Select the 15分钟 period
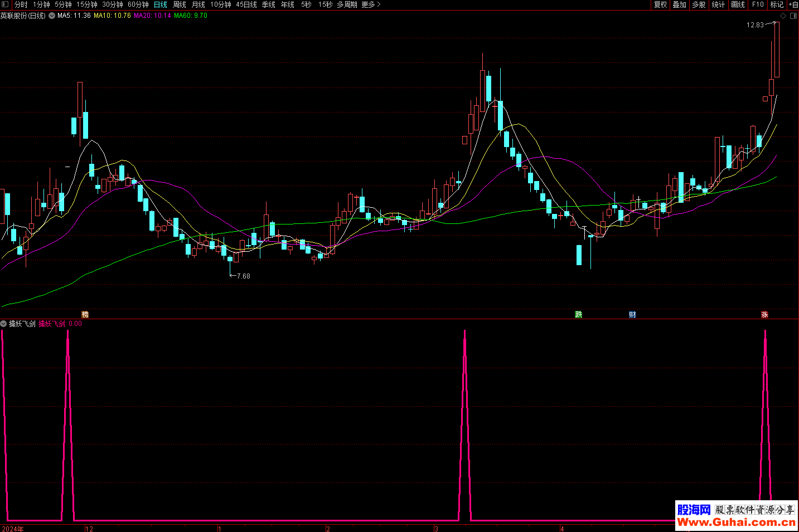 click(x=86, y=4)
